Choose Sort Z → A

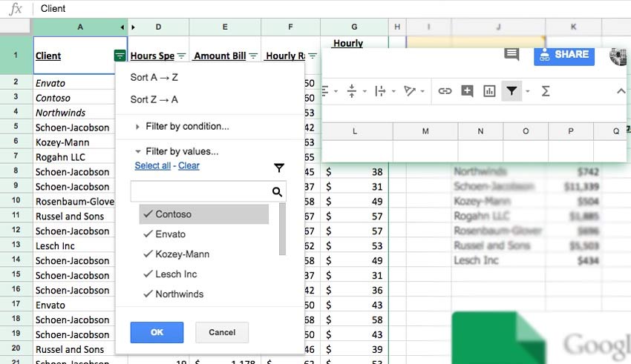coord(154,99)
